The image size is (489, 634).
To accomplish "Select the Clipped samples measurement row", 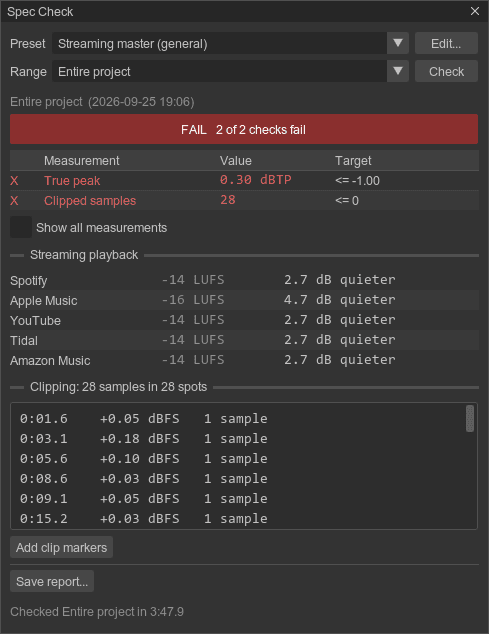I will tap(244, 201).
